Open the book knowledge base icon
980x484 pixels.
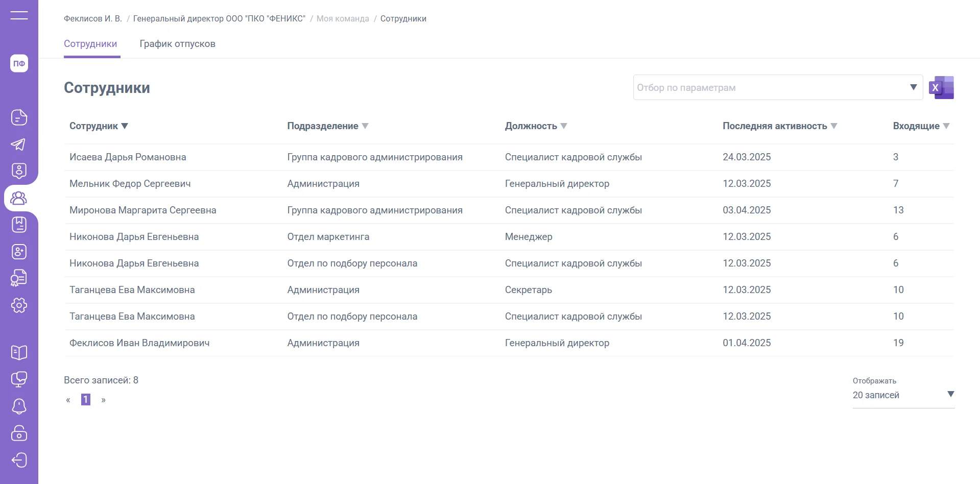point(19,352)
